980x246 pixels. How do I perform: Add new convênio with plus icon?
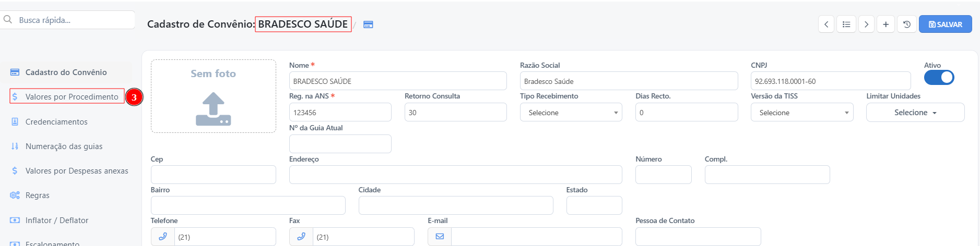pos(886,24)
